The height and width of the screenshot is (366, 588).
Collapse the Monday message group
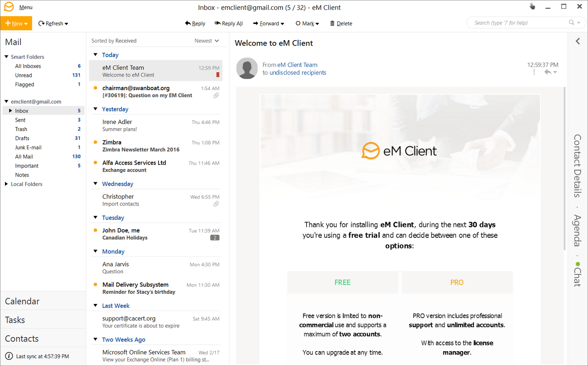tap(95, 251)
